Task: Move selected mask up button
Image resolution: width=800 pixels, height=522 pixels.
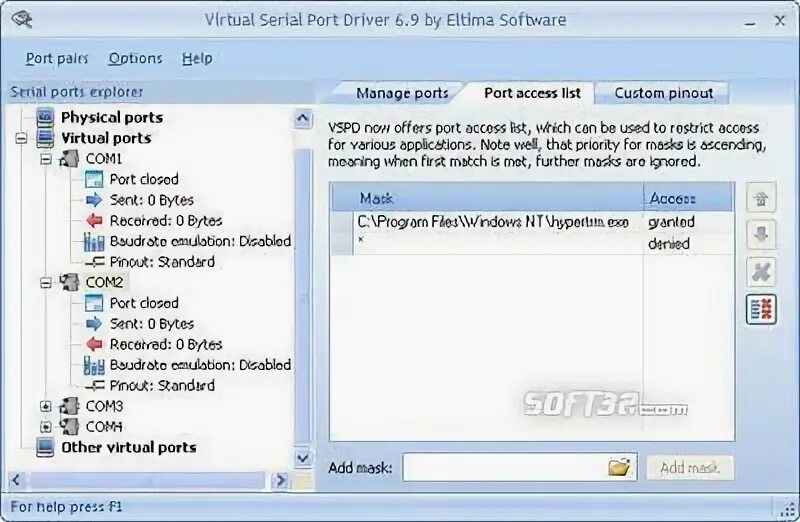Action: [x=761, y=197]
